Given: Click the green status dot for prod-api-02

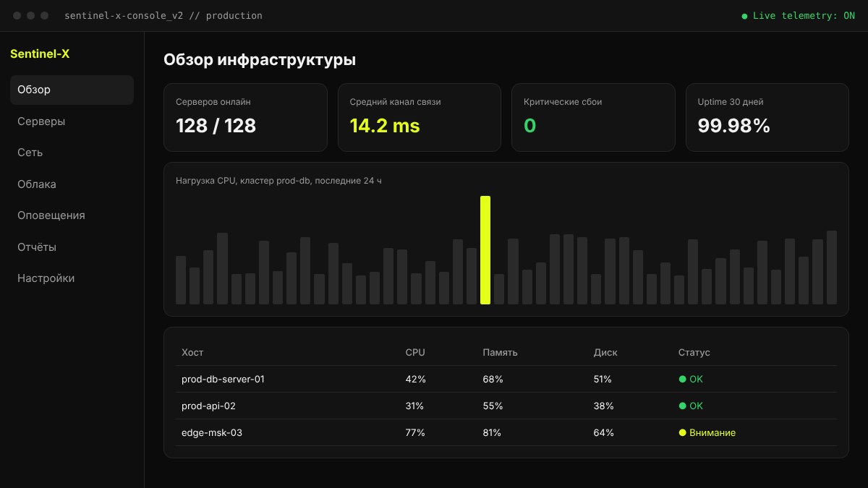Looking at the screenshot, I should [682, 406].
